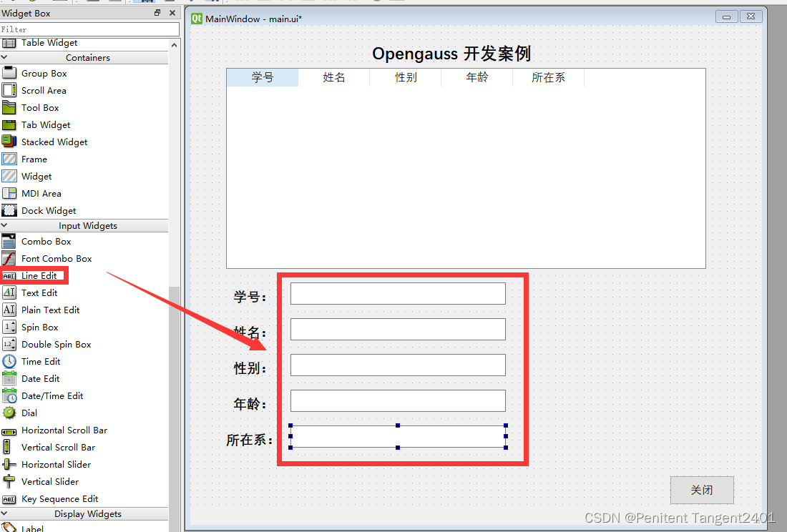This screenshot has height=532, width=787.
Task: Click the line edit next to 性别
Action: 398,365
